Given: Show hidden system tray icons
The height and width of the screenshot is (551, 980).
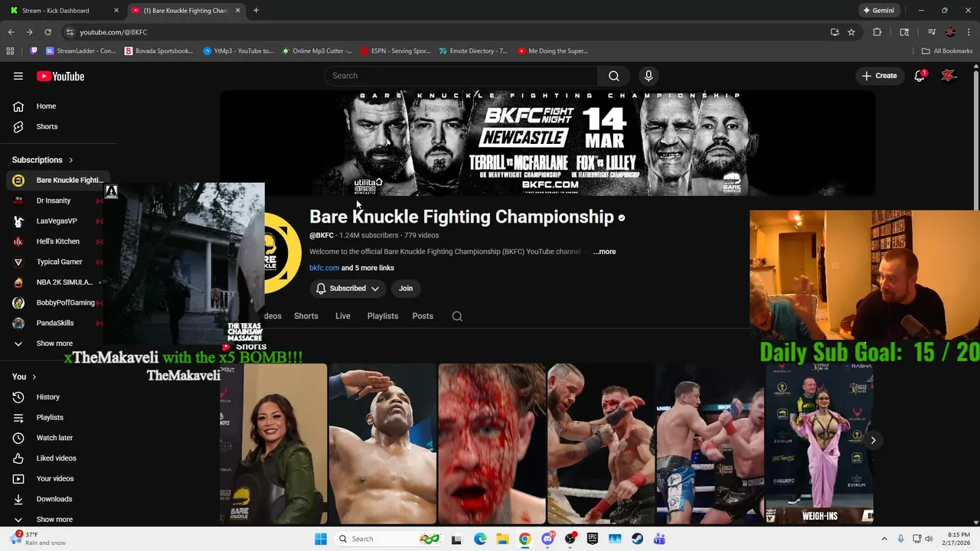Looking at the screenshot, I should [x=884, y=539].
